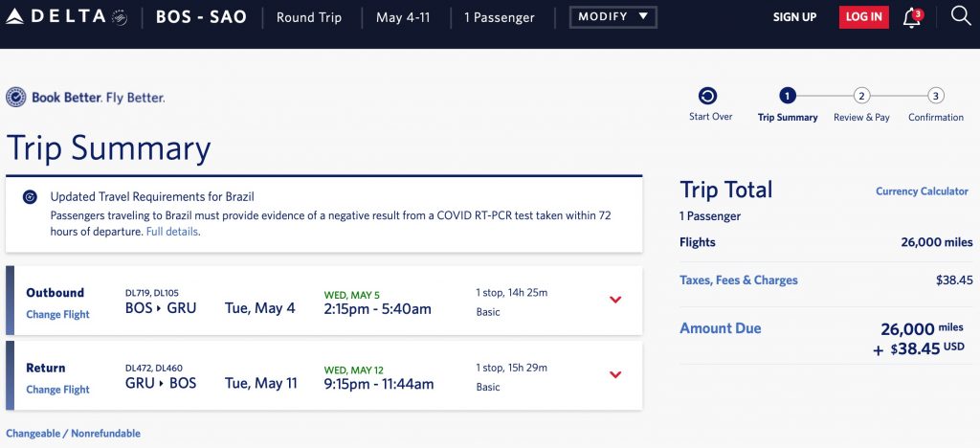
Task: Open the MODIFY dropdown
Action: click(612, 17)
